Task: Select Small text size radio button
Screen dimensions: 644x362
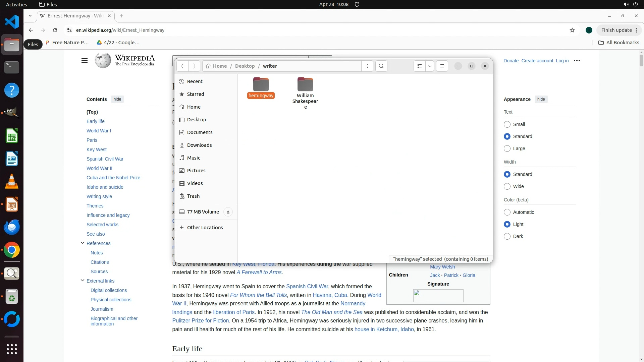Action: [507, 124]
